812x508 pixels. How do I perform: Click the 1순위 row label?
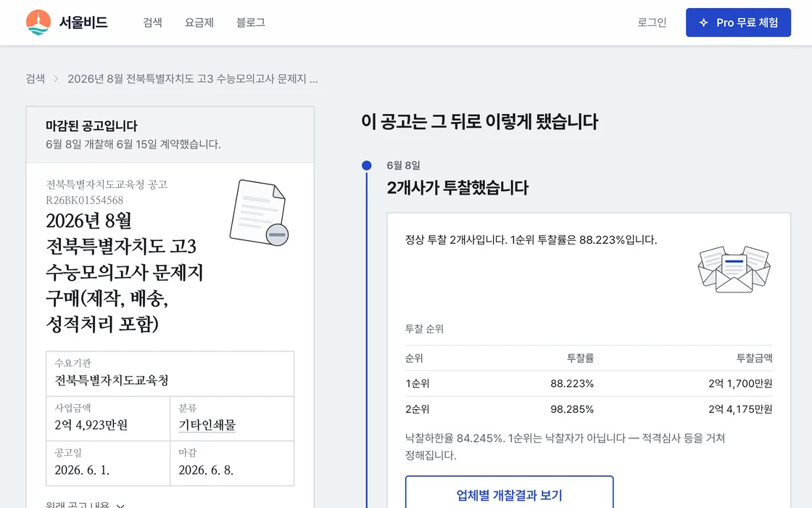coord(418,384)
